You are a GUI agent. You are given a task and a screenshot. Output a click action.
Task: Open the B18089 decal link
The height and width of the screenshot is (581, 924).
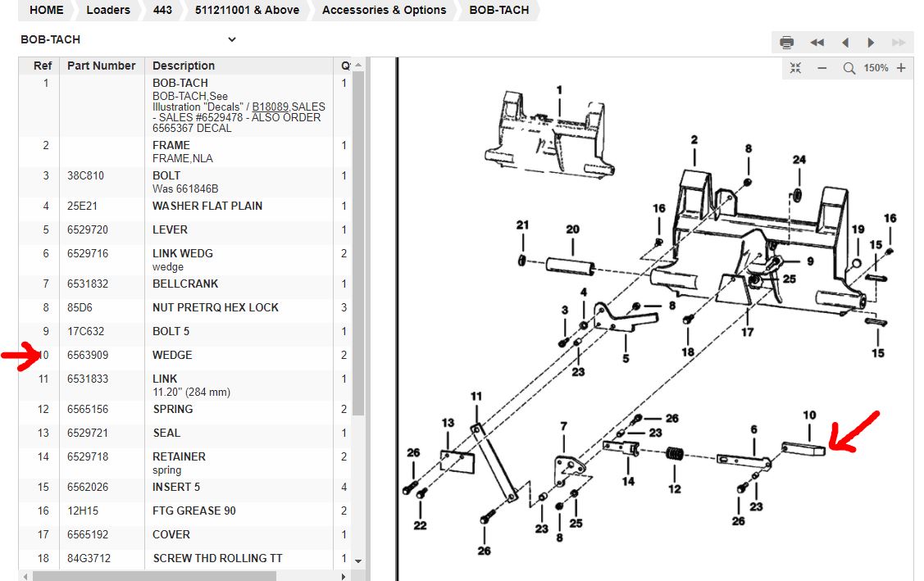[x=271, y=107]
